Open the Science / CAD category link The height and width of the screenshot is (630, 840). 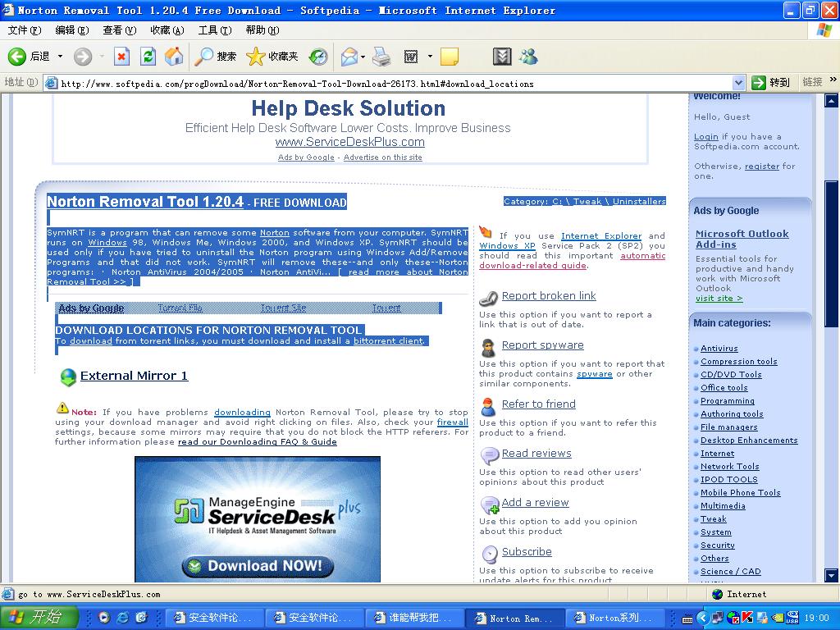(x=731, y=572)
